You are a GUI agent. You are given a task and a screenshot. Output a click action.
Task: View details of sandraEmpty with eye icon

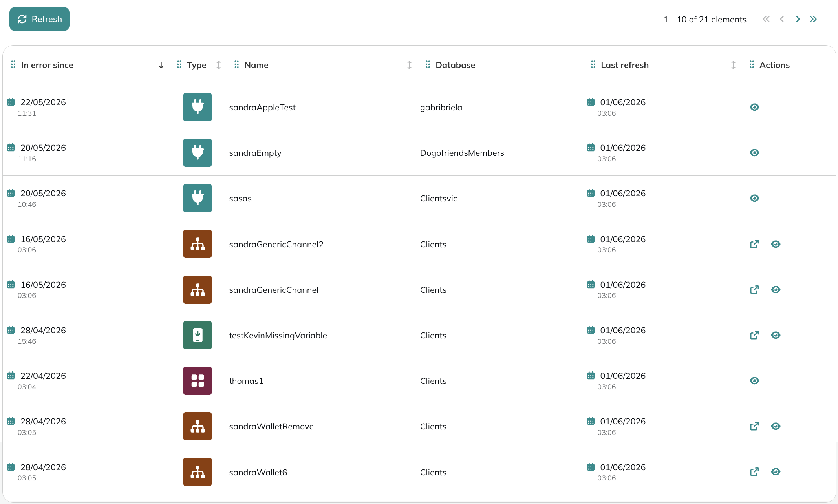(754, 153)
